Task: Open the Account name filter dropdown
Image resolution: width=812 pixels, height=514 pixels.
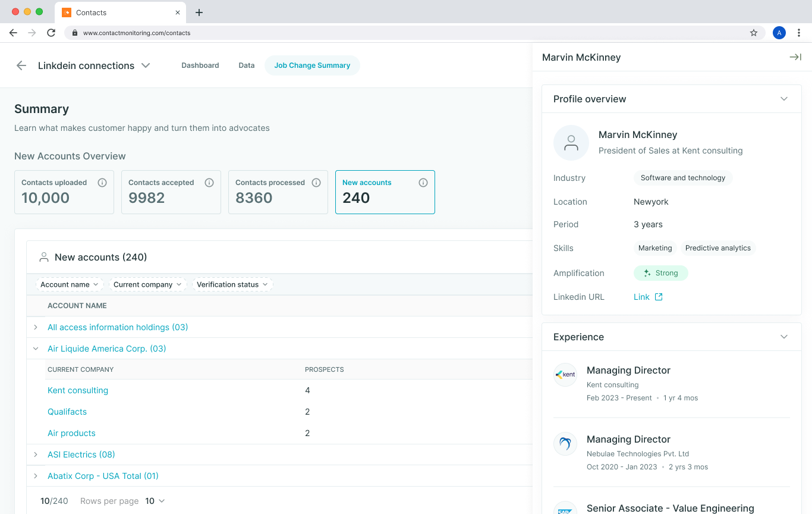Action: (70, 284)
